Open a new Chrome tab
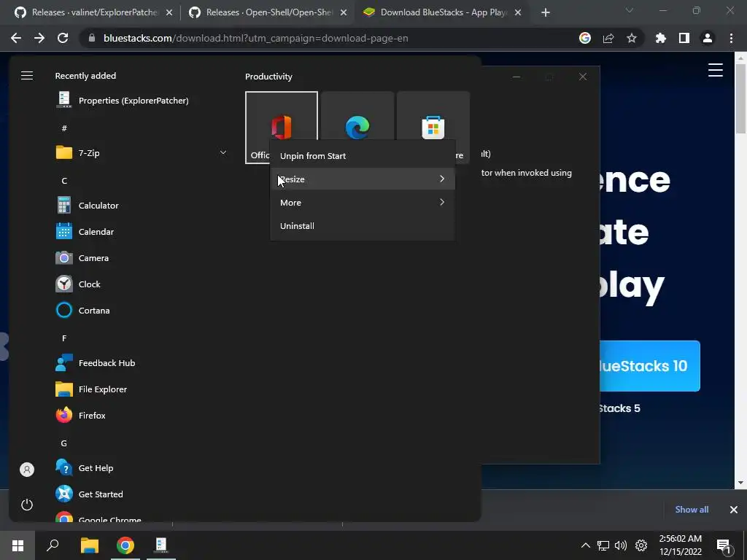Screen dimensions: 747x560 546,13
